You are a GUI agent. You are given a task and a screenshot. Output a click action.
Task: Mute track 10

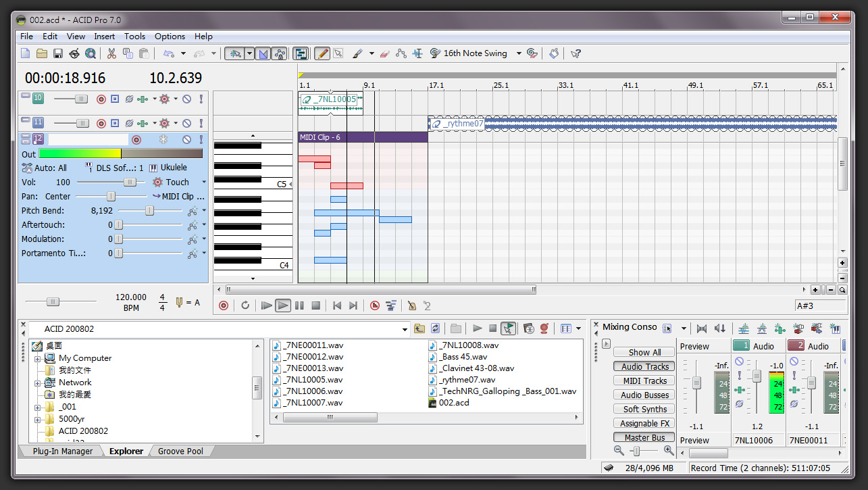click(186, 99)
